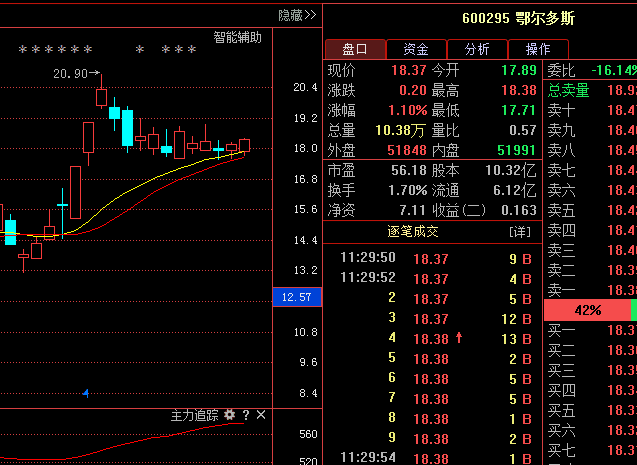
Task: Open the 智能辅助 smart assistant
Action: 238,37
